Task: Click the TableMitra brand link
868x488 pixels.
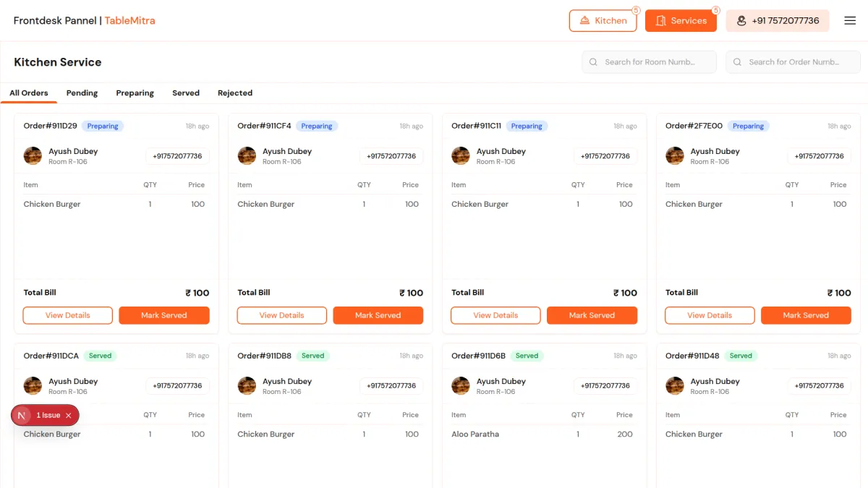Action: (129, 21)
